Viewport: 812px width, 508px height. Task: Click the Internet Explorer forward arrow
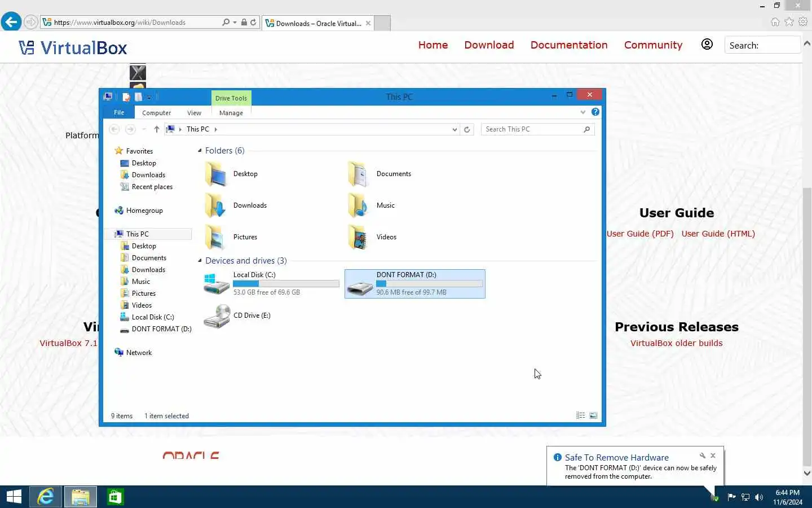[x=31, y=22]
